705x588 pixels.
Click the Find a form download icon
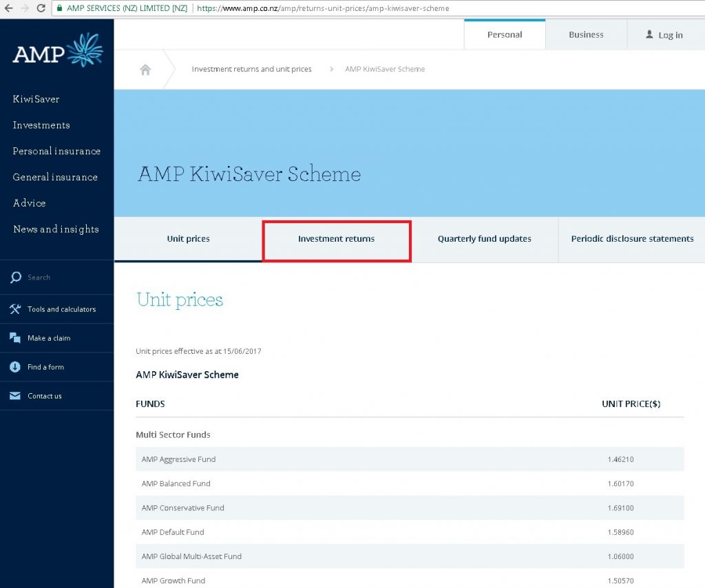[x=15, y=367]
